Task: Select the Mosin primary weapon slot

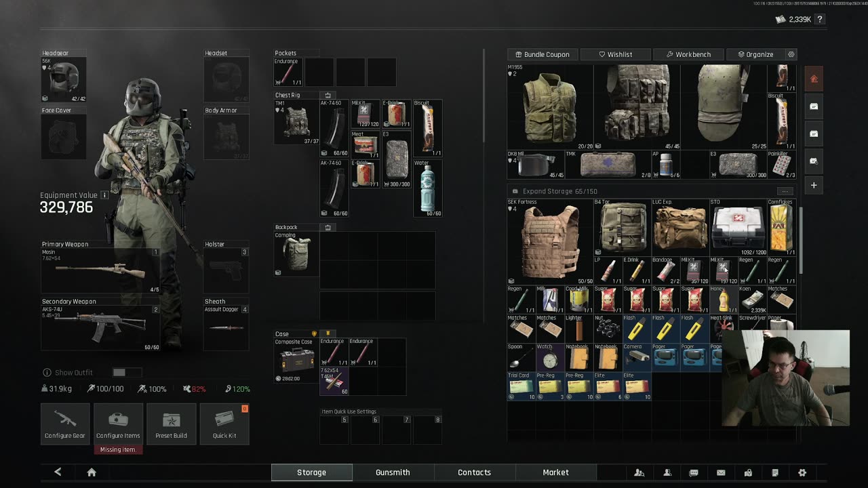Action: coord(100,270)
